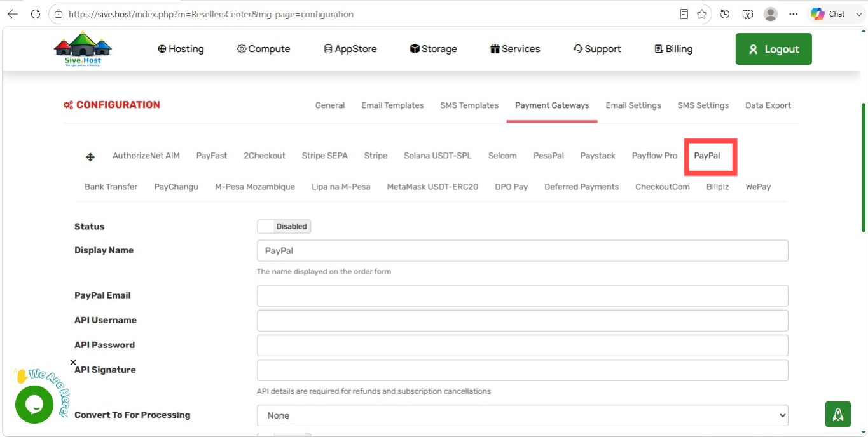Select the CheckoutCom gateway
Viewport: 868px width, 437px height.
point(663,187)
